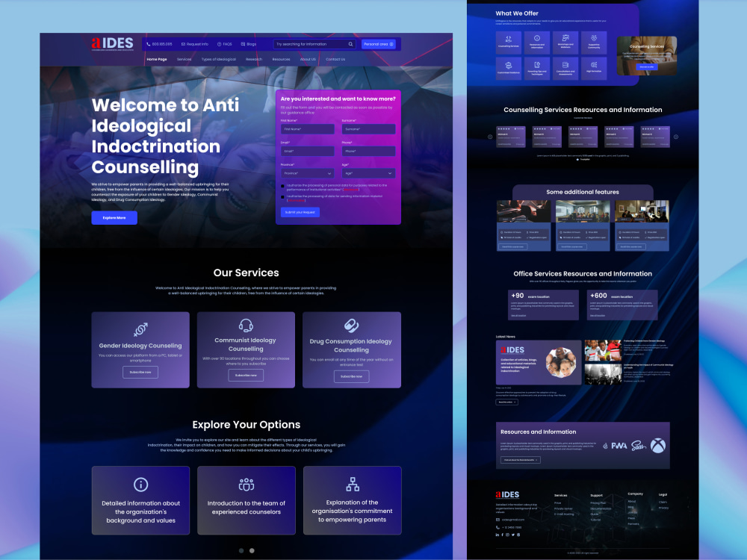Click the outlined button in Resources and Information banner

tap(520, 460)
